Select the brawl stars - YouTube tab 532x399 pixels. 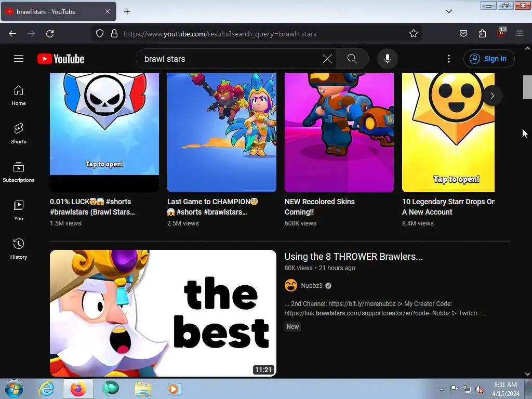click(58, 11)
